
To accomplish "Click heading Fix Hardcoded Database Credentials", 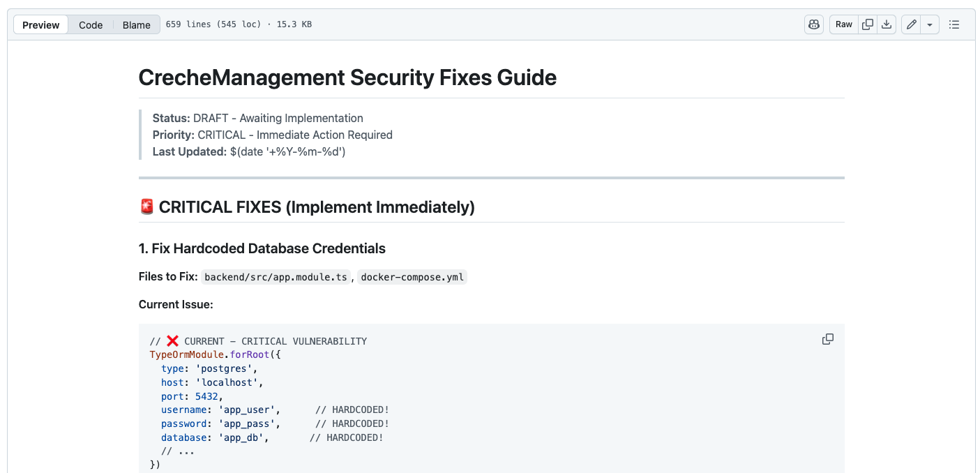I will [262, 248].
